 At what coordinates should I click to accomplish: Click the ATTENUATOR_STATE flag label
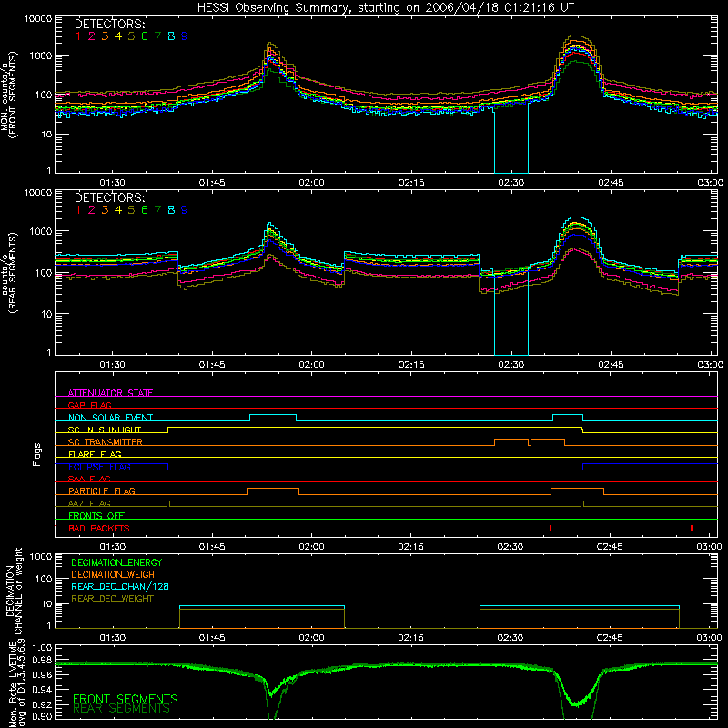[x=110, y=393]
